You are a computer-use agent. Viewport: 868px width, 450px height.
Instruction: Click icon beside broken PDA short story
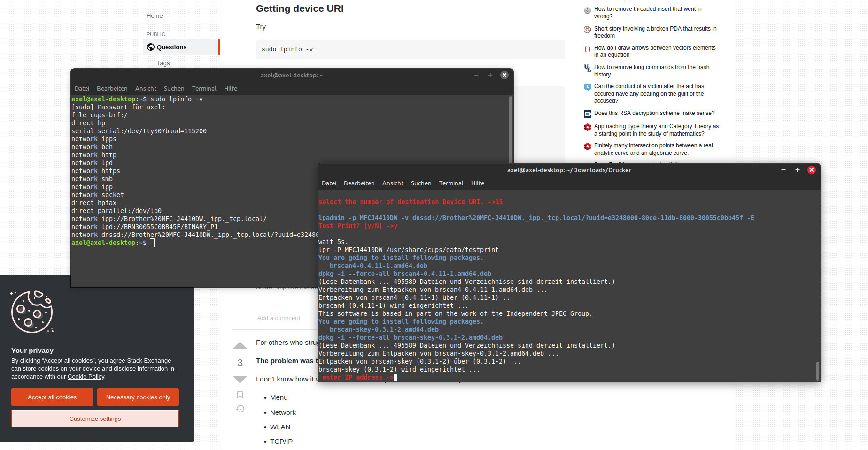tap(587, 30)
